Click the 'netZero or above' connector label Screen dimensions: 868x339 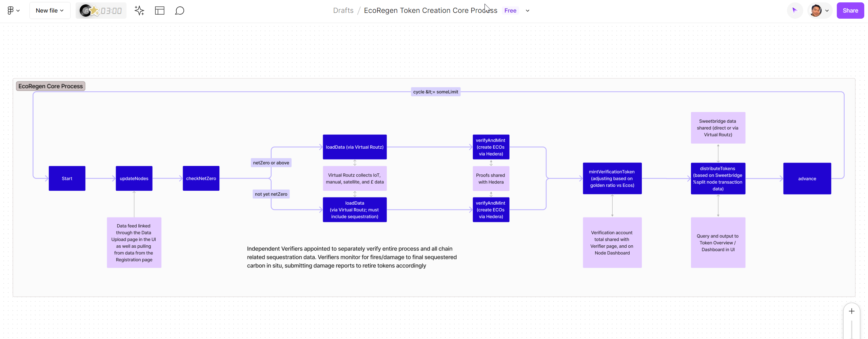pyautogui.click(x=271, y=163)
